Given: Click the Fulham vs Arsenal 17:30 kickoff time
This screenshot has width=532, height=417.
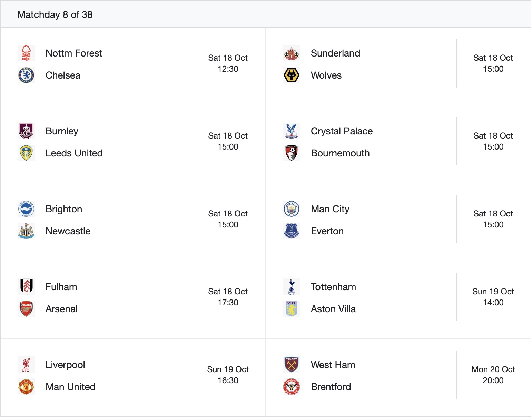Looking at the screenshot, I should (x=228, y=303).
